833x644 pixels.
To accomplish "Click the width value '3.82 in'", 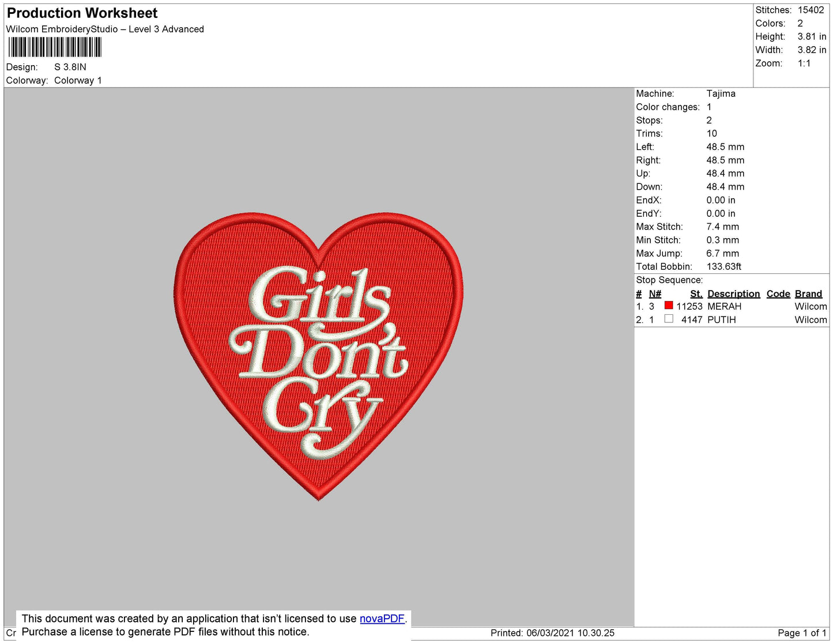I will click(812, 50).
